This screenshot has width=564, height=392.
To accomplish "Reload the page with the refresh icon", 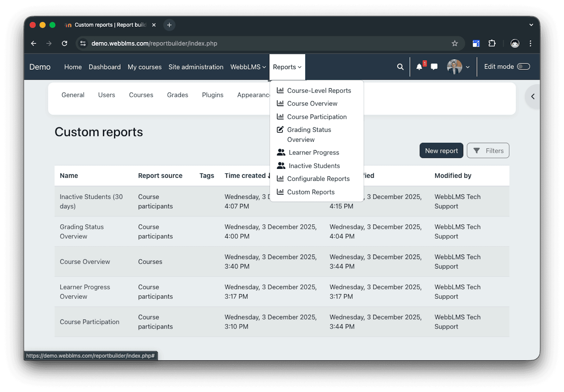I will point(65,43).
